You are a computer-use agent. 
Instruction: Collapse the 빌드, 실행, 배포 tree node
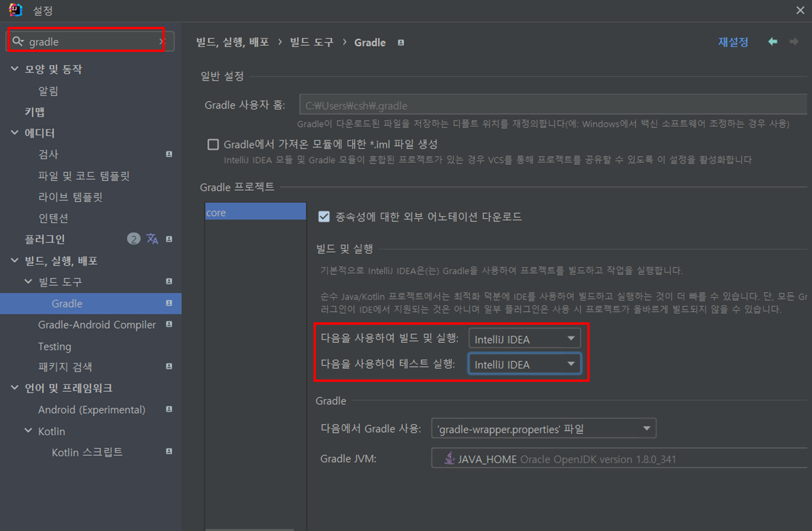[15, 260]
